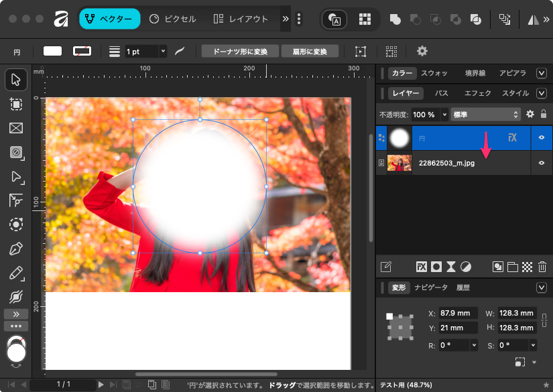The height and width of the screenshot is (392, 553).
Task: Add a mask layer using mask icon
Action: [x=436, y=267]
